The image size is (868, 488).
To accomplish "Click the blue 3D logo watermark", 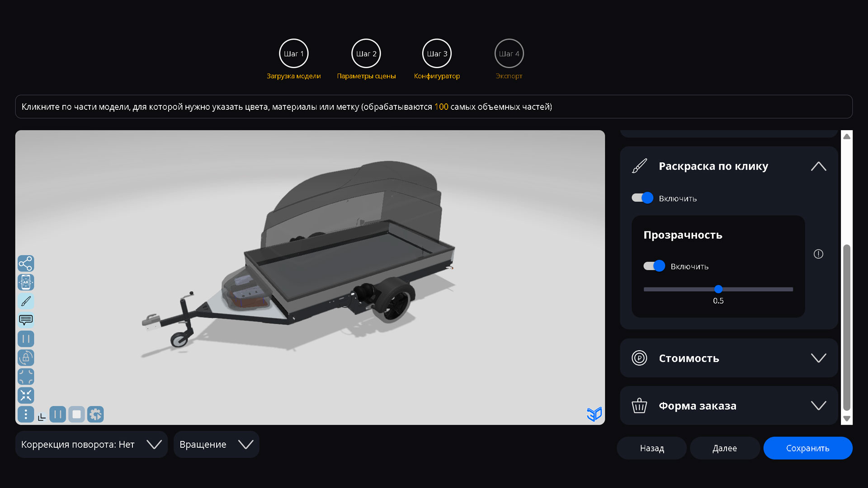I will (594, 414).
